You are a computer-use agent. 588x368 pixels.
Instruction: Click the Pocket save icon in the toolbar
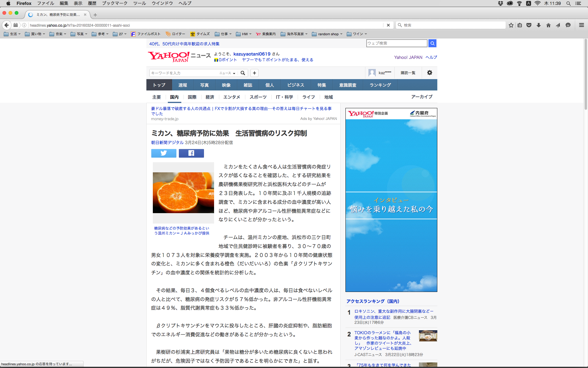[x=529, y=25]
